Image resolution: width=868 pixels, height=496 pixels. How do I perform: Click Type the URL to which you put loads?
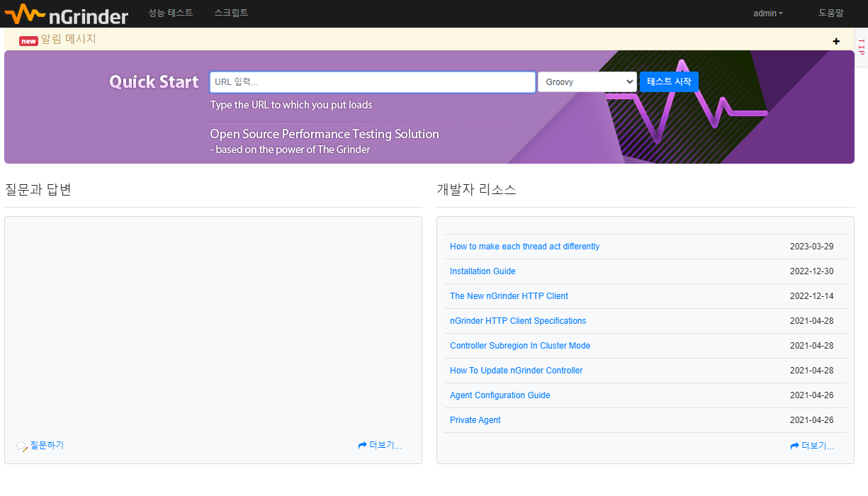(x=291, y=105)
